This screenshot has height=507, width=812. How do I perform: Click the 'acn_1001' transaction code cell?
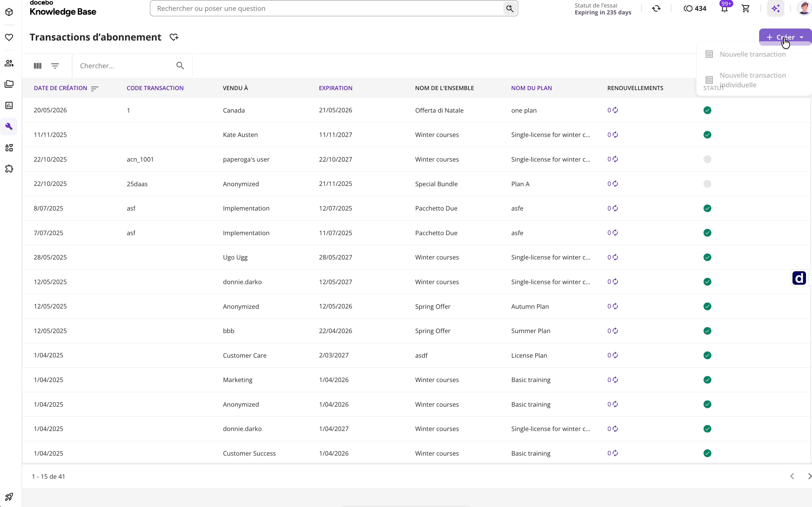140,159
